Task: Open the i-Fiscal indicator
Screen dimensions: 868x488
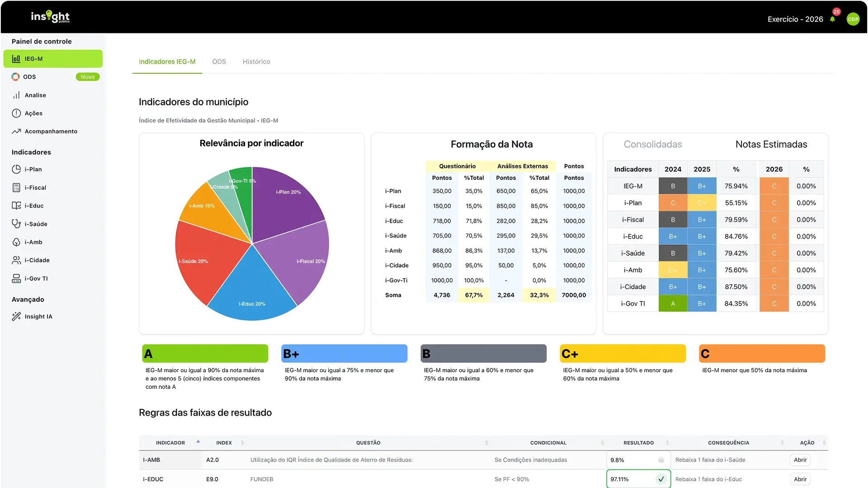Action: (35, 188)
